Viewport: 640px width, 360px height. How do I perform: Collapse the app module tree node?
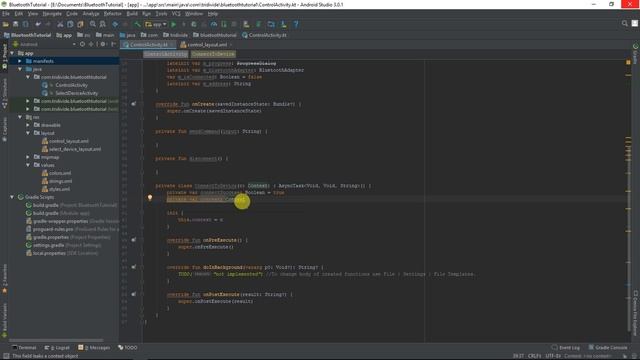12,53
